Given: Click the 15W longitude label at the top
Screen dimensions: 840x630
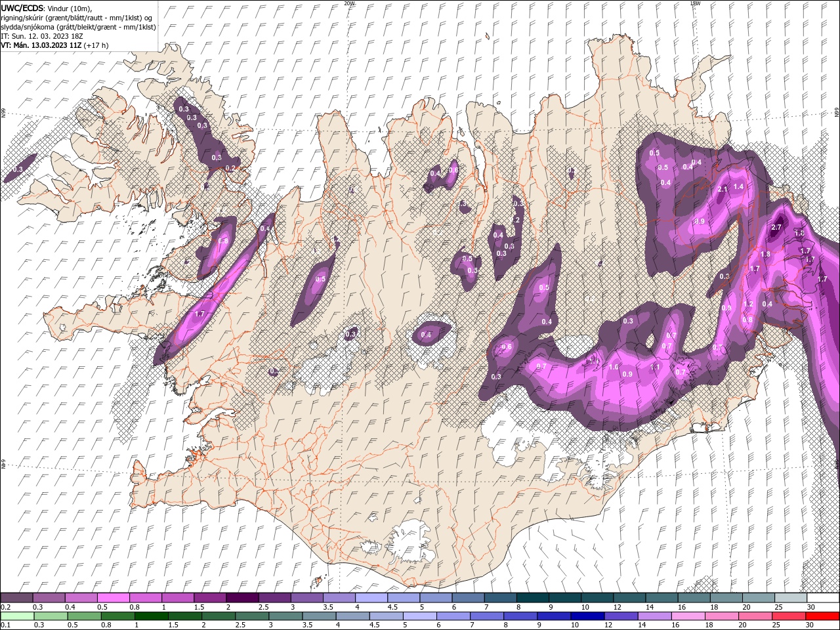Looking at the screenshot, I should [695, 3].
